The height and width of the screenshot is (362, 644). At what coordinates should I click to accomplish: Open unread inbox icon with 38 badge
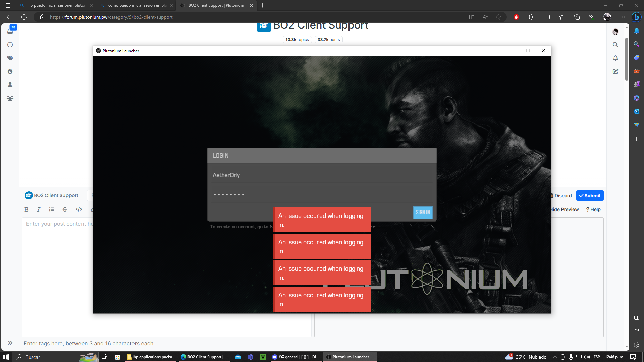(x=10, y=31)
